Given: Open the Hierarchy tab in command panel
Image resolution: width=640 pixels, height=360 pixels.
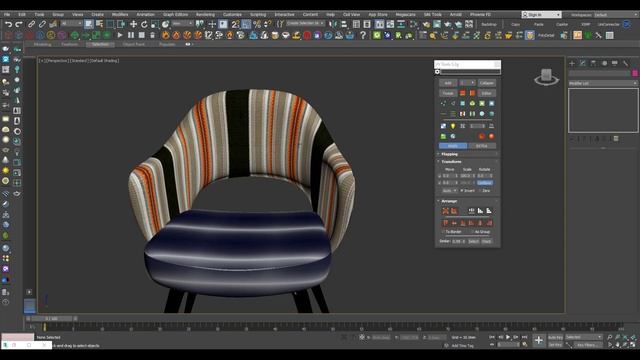Looking at the screenshot, I should point(593,63).
